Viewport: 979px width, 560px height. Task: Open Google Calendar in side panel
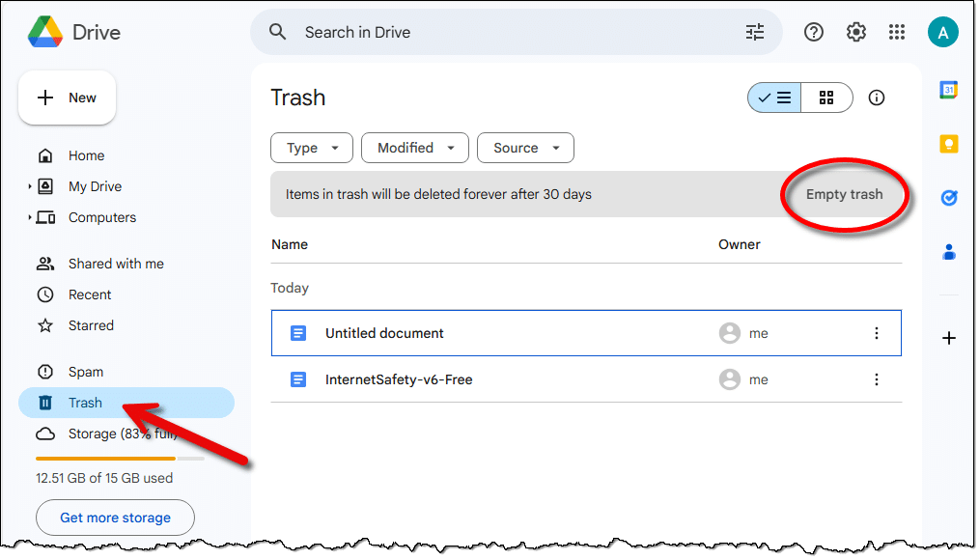[x=948, y=90]
